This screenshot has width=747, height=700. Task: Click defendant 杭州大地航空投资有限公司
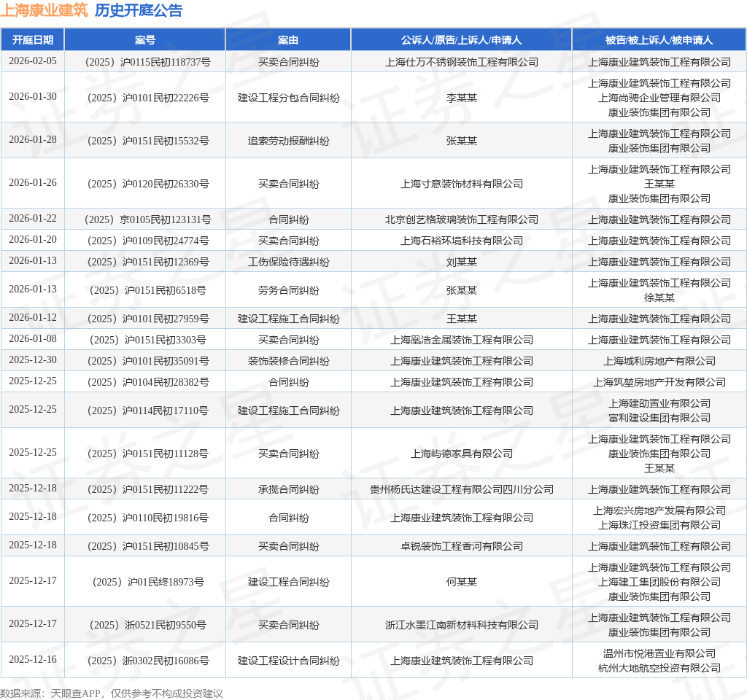pyautogui.click(x=659, y=668)
